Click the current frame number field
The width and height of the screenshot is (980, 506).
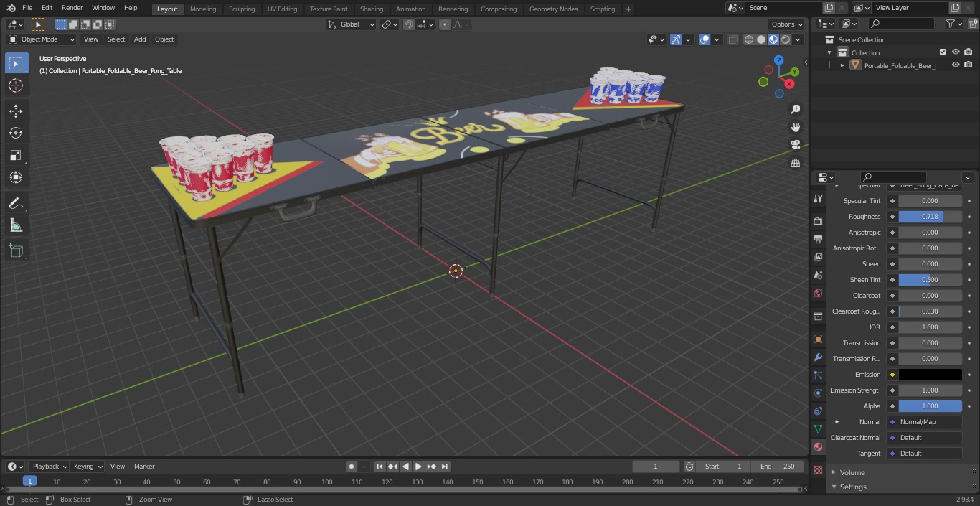[x=655, y=467]
